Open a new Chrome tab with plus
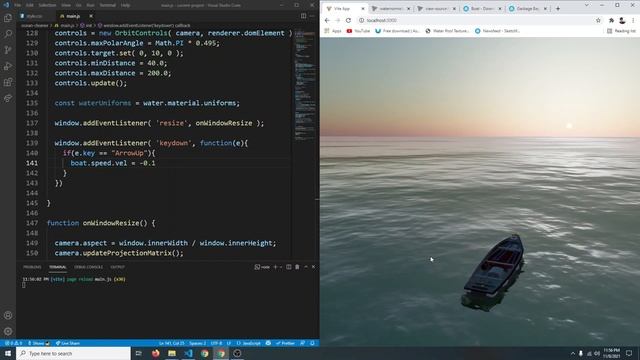The height and width of the screenshot is (360, 640). (x=558, y=8)
